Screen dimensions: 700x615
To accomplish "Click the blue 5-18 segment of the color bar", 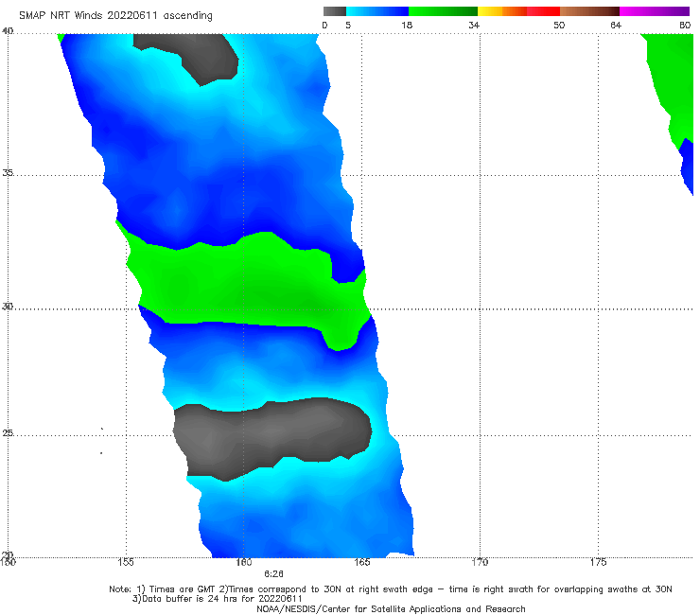I will pos(377,11).
